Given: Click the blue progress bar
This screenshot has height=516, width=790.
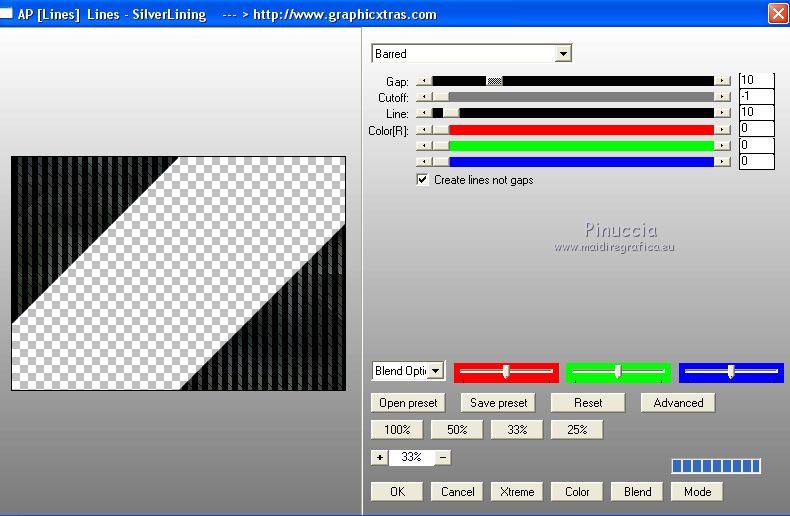Looking at the screenshot, I should [716, 466].
